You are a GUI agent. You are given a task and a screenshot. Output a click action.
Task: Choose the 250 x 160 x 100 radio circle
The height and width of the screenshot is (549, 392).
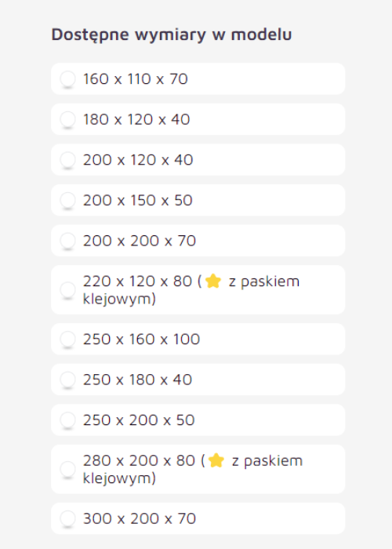[67, 339]
